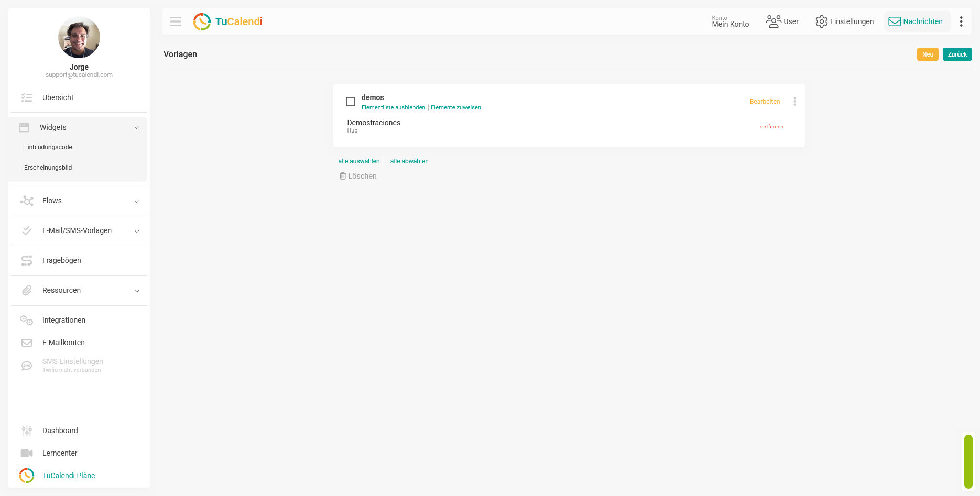Toggle the hamburger menu icon
Image resolution: width=980 pixels, height=496 pixels.
click(176, 21)
